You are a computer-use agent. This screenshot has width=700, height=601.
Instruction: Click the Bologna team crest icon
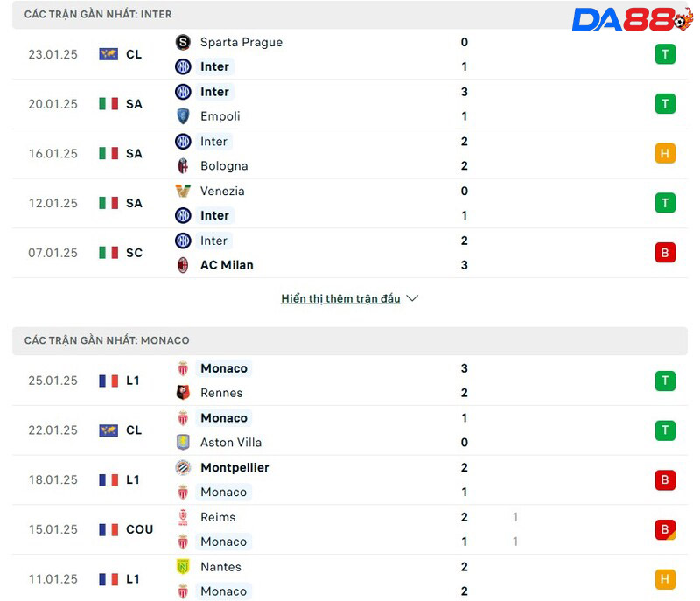click(x=183, y=166)
